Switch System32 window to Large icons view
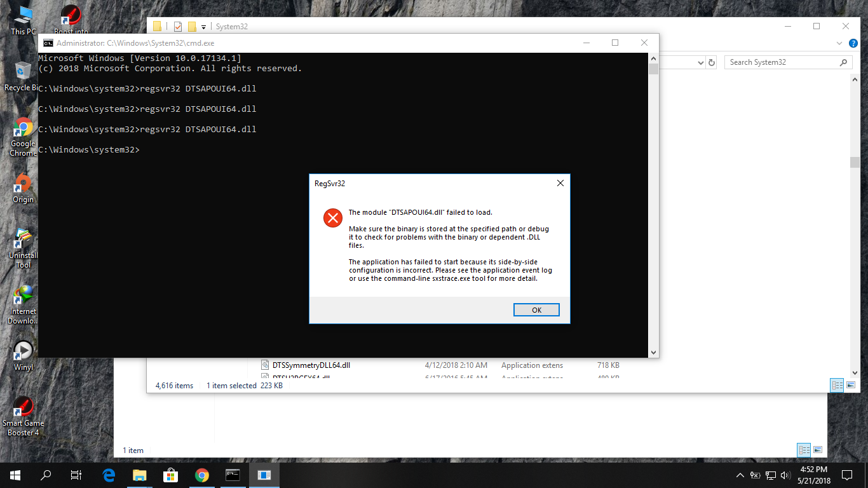Screen dimensions: 868x488 [851, 385]
